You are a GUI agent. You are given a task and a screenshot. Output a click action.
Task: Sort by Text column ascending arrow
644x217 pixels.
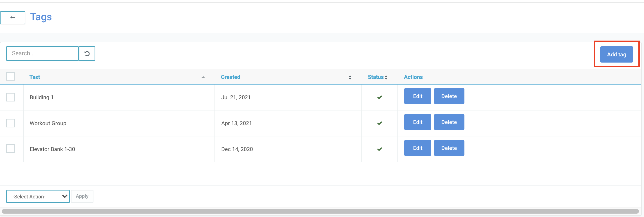203,77
